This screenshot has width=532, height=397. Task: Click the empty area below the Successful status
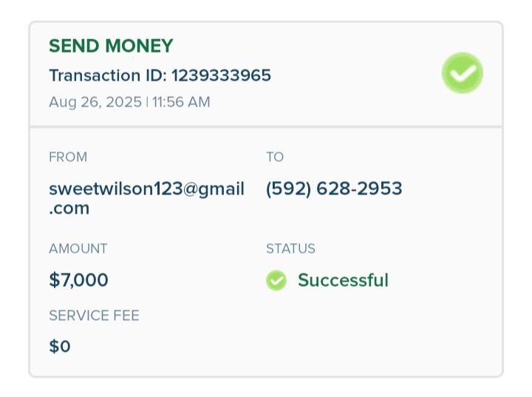tap(373, 333)
